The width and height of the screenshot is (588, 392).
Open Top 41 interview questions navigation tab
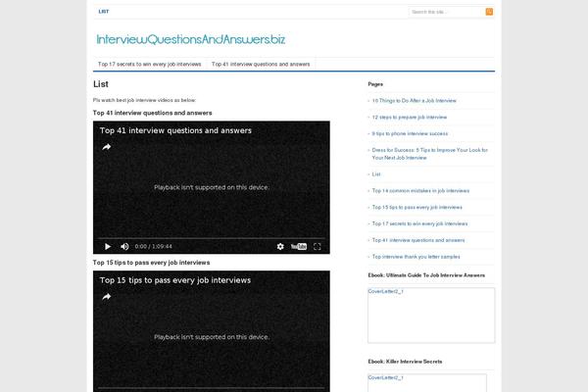pyautogui.click(x=261, y=64)
